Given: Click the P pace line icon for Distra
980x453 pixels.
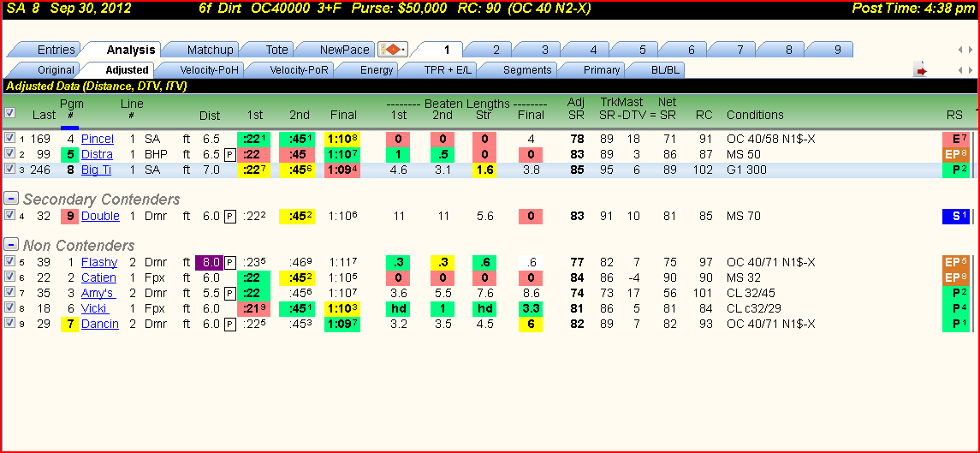Looking at the screenshot, I should click(x=230, y=154).
